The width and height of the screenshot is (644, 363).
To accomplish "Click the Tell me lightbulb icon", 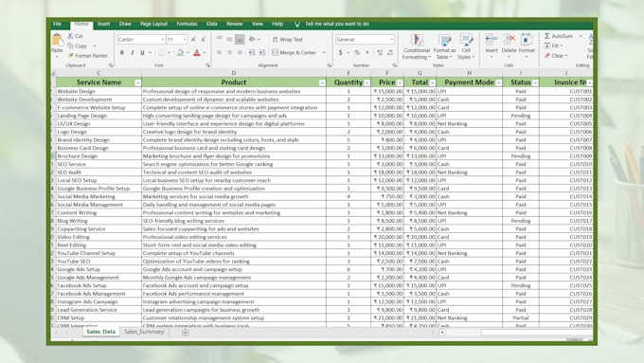I will click(297, 25).
